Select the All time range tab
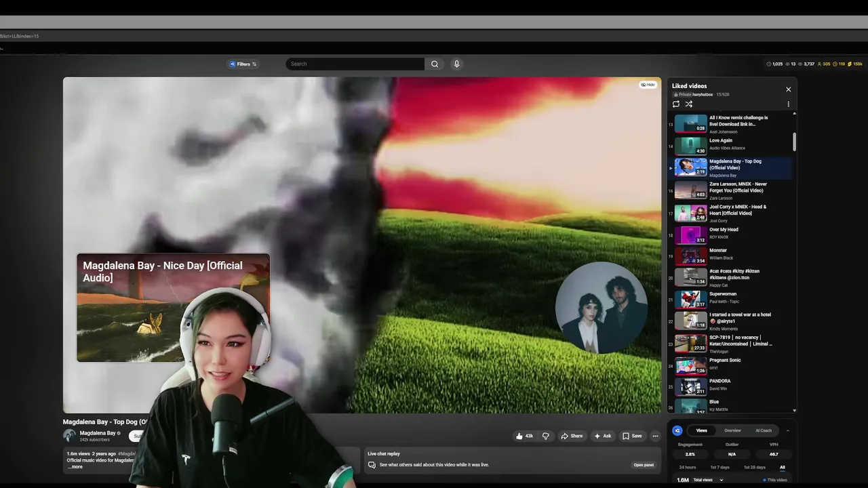 click(782, 467)
